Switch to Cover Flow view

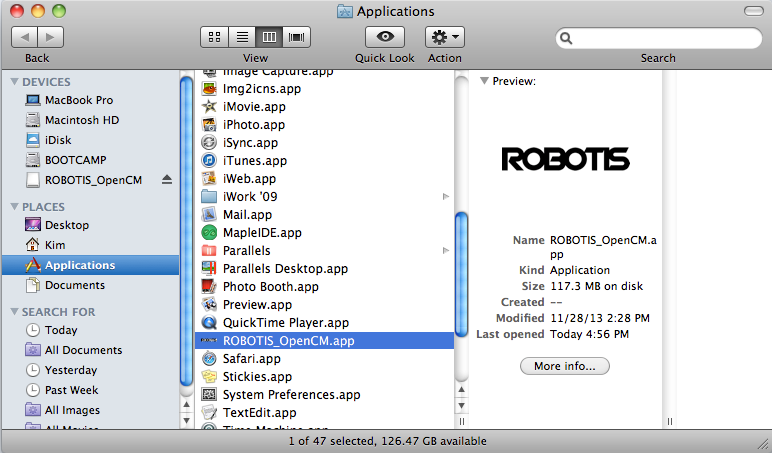297,37
